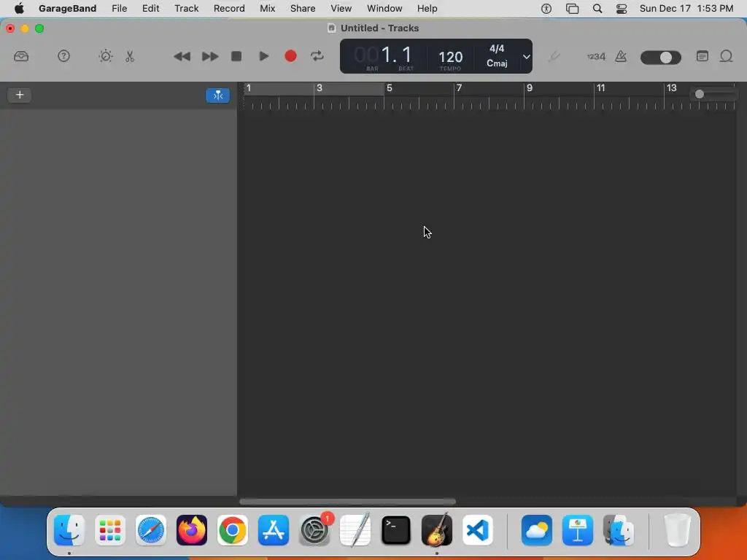The width and height of the screenshot is (747, 560).
Task: Open the Share menu
Action: pyautogui.click(x=303, y=9)
